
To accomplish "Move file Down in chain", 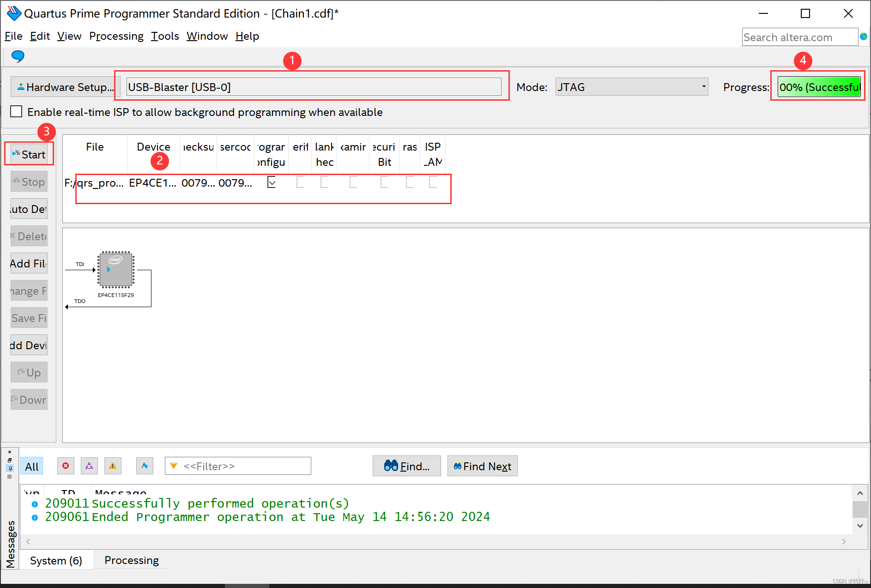I will (29, 400).
